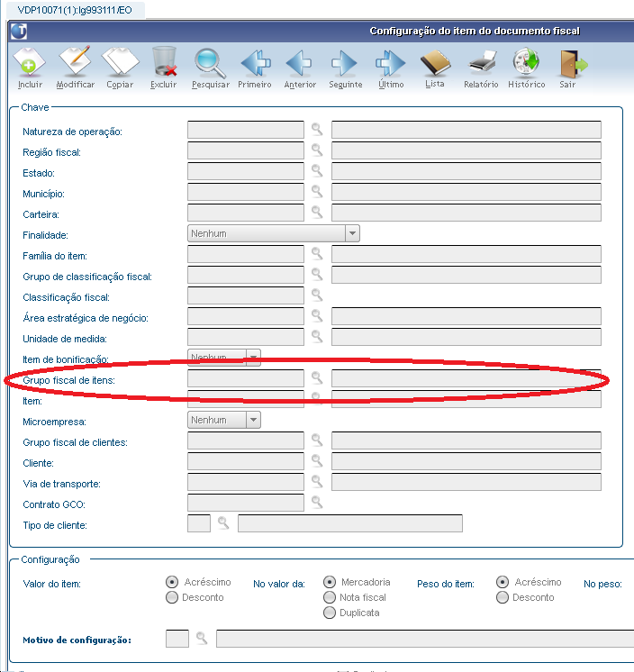The image size is (634, 672).
Task: Select Nota fiscal radio option
Action: (330, 597)
